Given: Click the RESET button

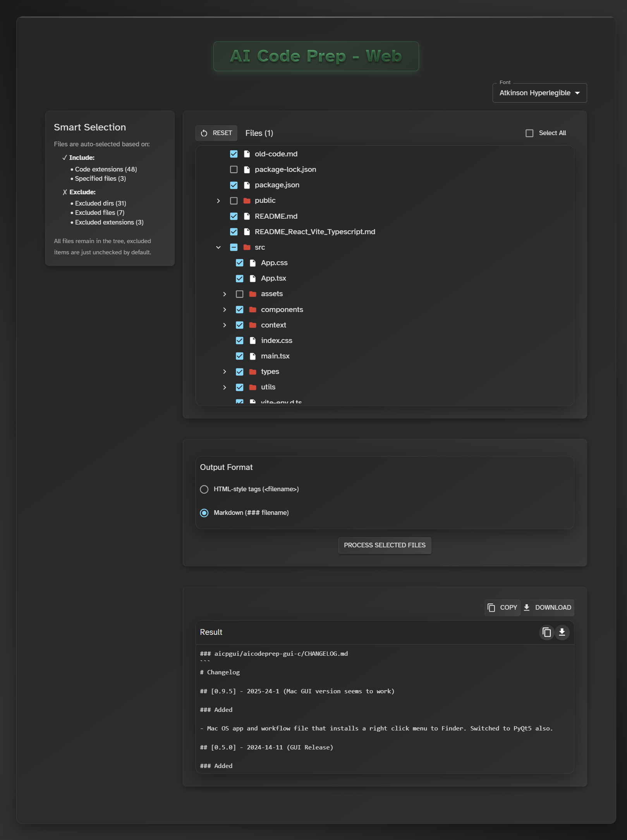Looking at the screenshot, I should 216,133.
